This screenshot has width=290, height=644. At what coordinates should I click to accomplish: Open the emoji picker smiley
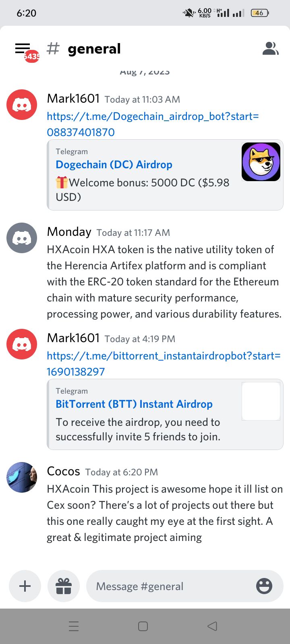(264, 586)
